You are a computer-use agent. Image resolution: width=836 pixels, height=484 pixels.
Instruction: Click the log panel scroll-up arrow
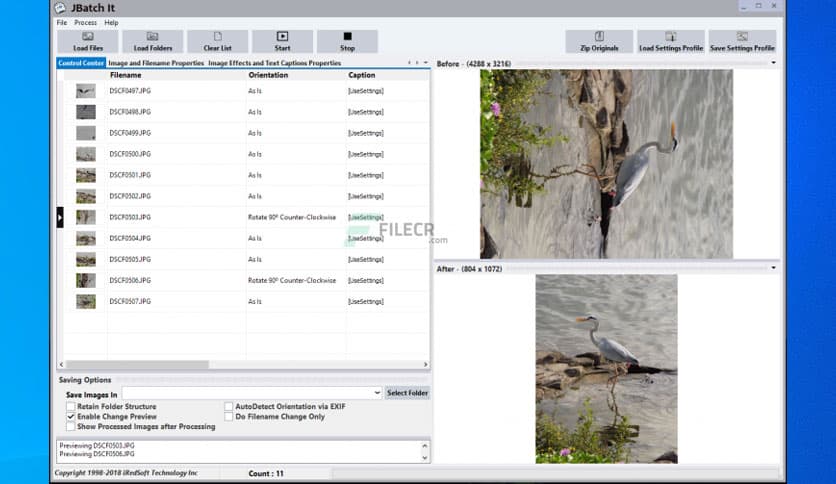pos(425,446)
